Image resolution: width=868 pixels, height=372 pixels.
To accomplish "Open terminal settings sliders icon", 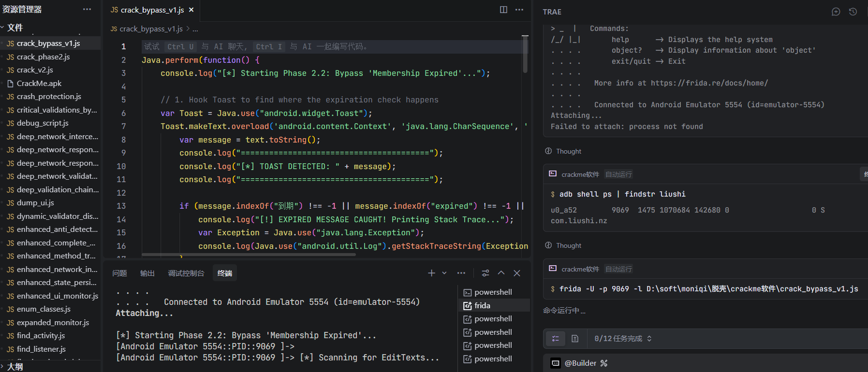I will click(485, 273).
